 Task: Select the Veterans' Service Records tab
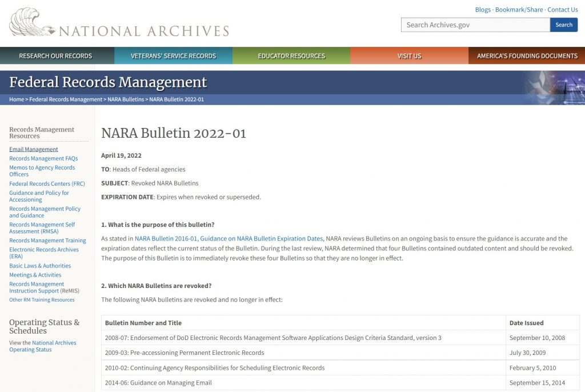click(x=173, y=56)
